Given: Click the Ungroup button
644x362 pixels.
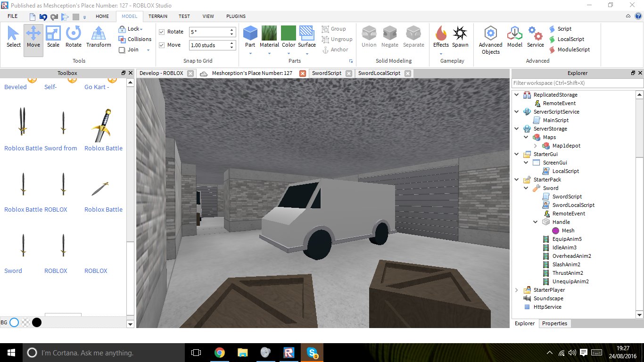Looking at the screenshot, I should (x=337, y=39).
